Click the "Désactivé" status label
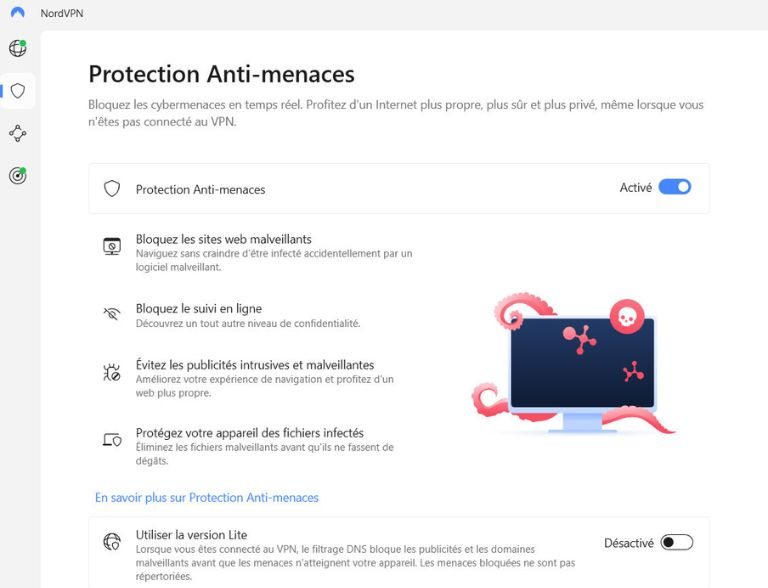Viewport: 768px width, 588px height. pos(628,543)
